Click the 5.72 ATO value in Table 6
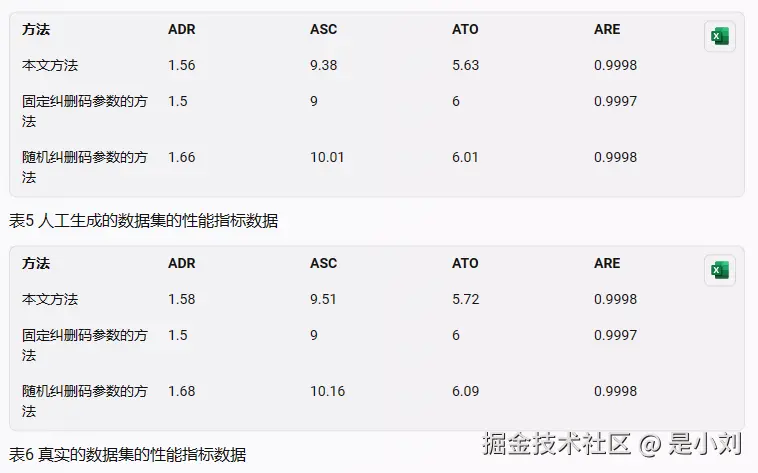 [466, 299]
